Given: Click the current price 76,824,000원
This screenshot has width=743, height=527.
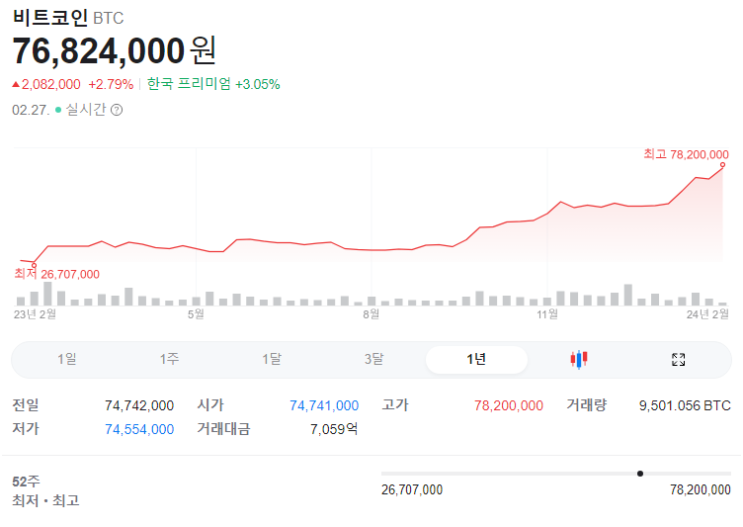Looking at the screenshot, I should [x=113, y=50].
